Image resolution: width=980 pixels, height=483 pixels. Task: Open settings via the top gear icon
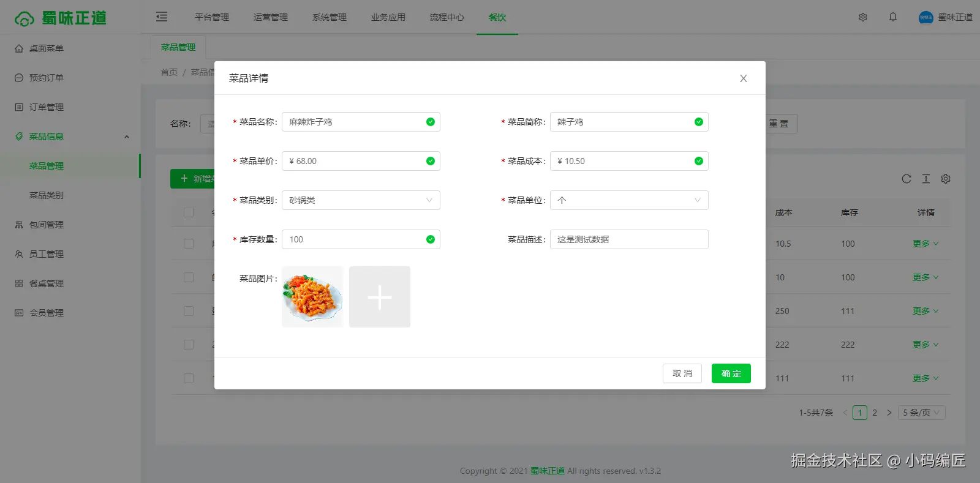[x=863, y=17]
